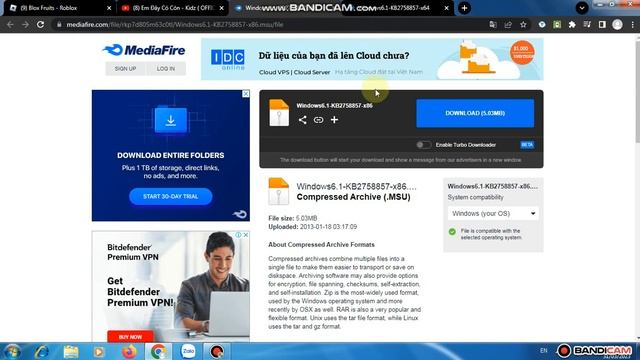Open Bandicam from the taskbar
Image resolution: width=640 pixels, height=360 pixels.
tap(217, 351)
